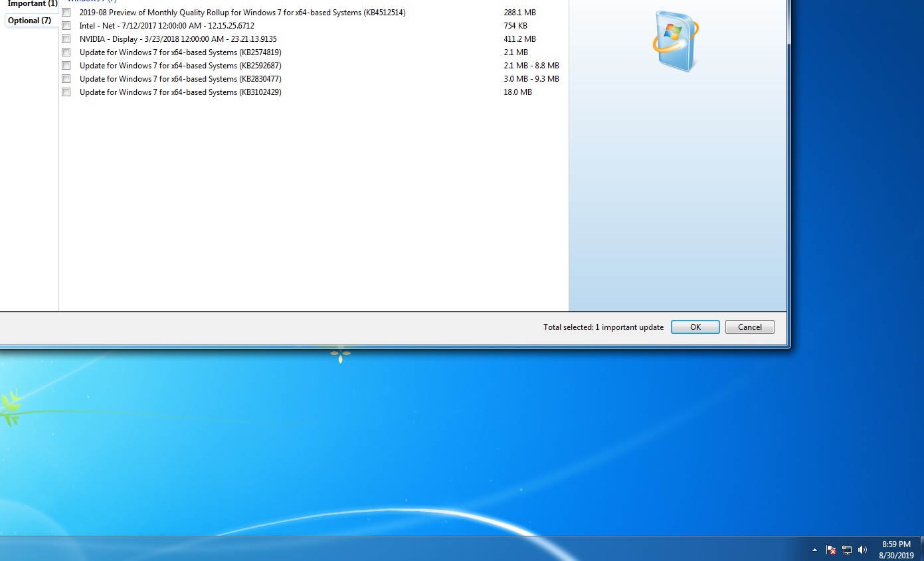Enable the NVIDIA Display driver update
Viewport: 924px width, 561px height.
point(66,39)
